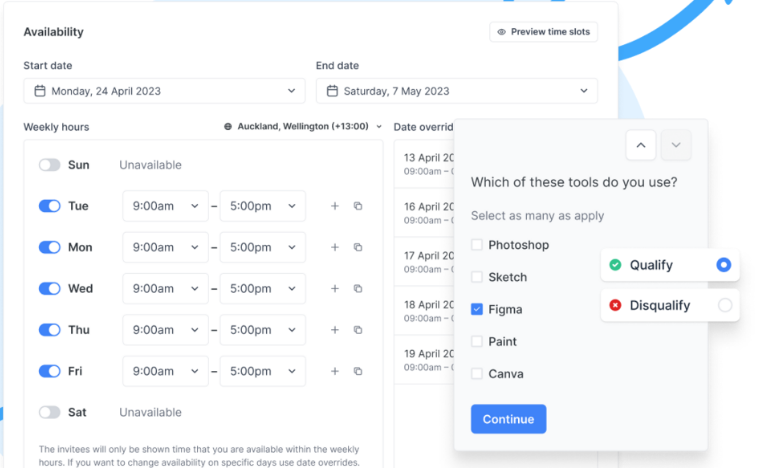
Task: Click the calendar icon in End date field
Action: 332,91
